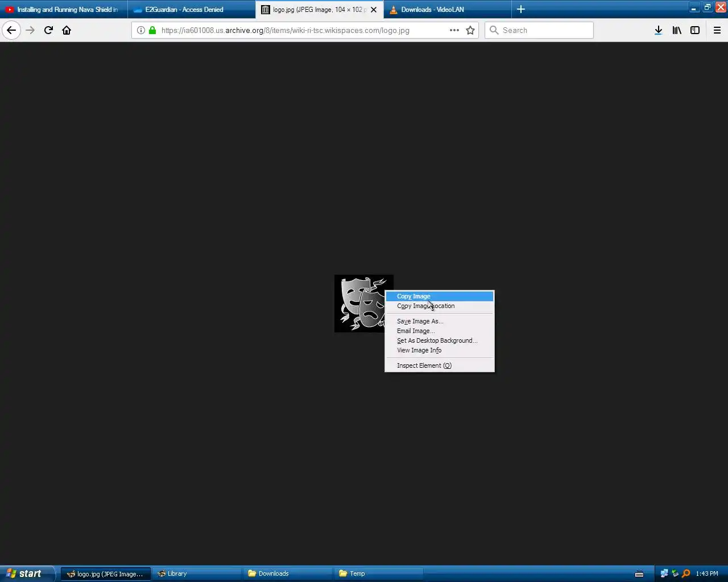This screenshot has height=582, width=728.
Task: Click the keyboard icon in taskbar
Action: pyautogui.click(x=639, y=573)
